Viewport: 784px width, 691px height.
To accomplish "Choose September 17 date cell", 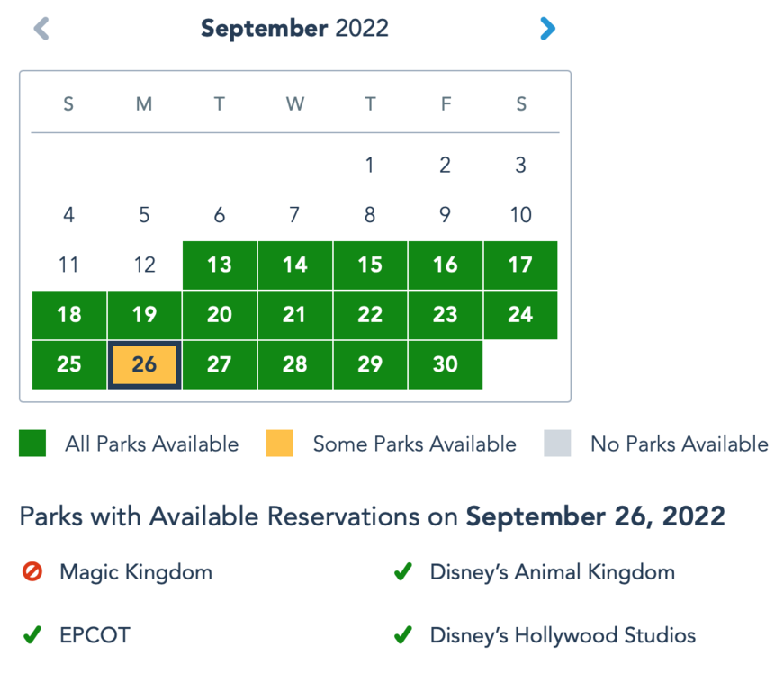I will tap(521, 265).
